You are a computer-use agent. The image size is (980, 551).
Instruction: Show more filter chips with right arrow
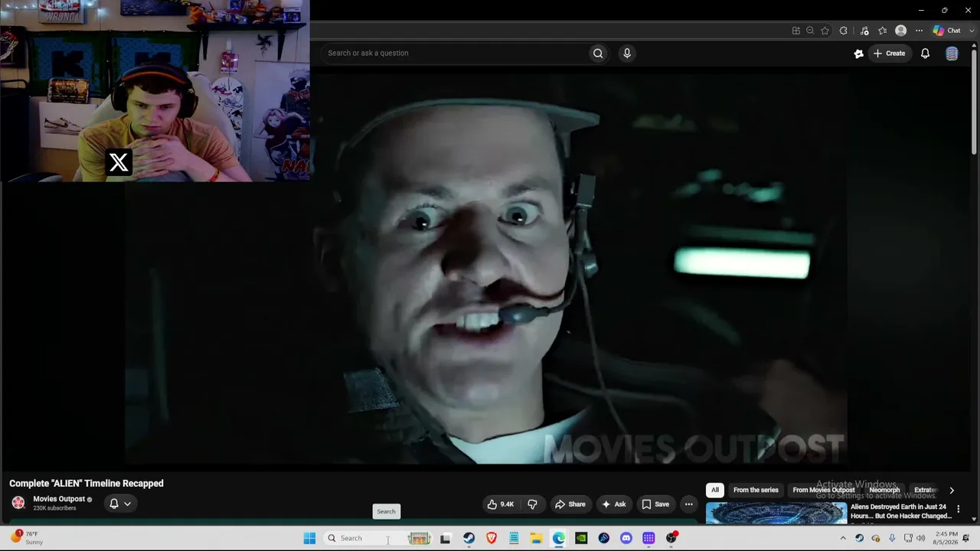952,490
